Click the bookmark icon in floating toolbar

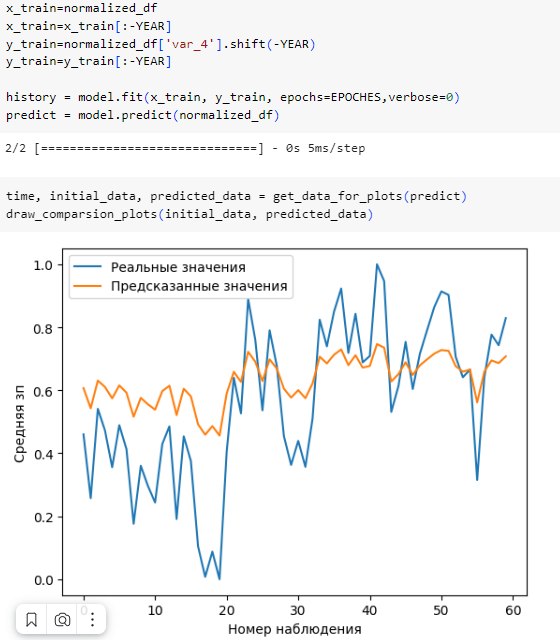[x=31, y=620]
